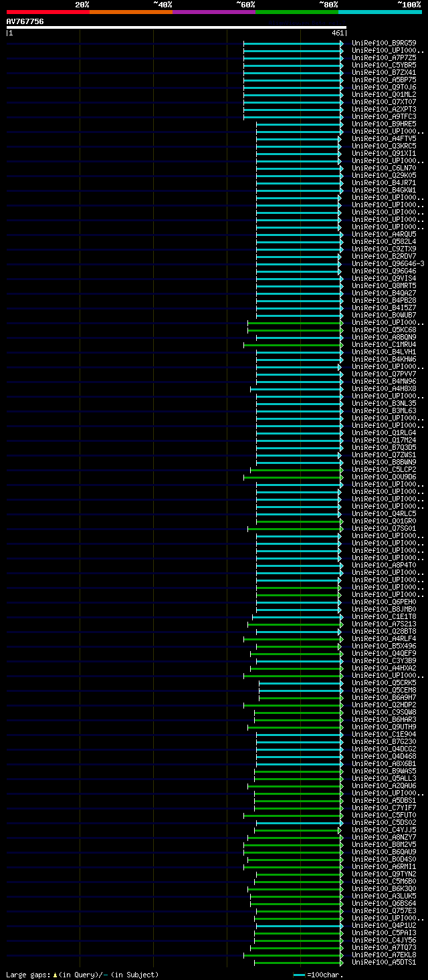This screenshot has width=428, height=980.
Task: Open hit UniRef100_C5YBR5
Action: 383,66
